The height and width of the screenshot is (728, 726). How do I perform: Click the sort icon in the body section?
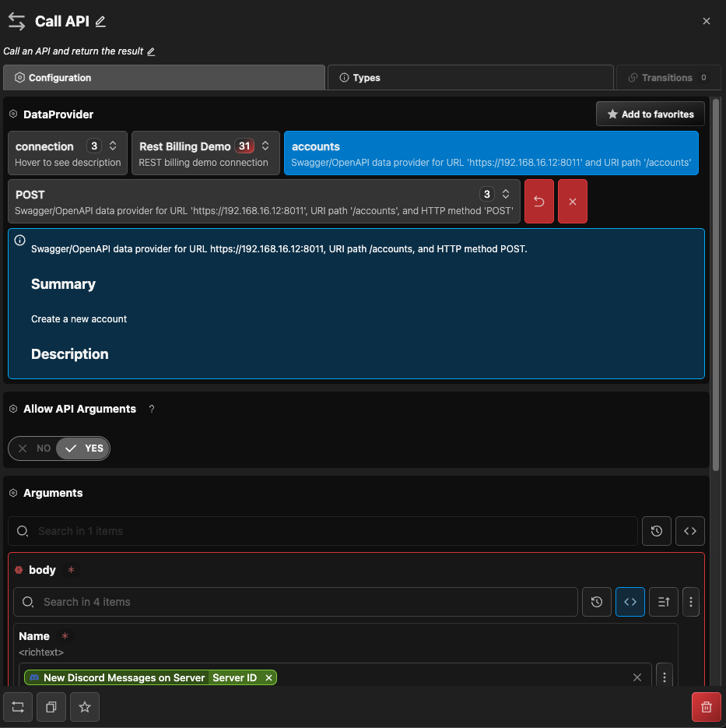click(x=663, y=602)
